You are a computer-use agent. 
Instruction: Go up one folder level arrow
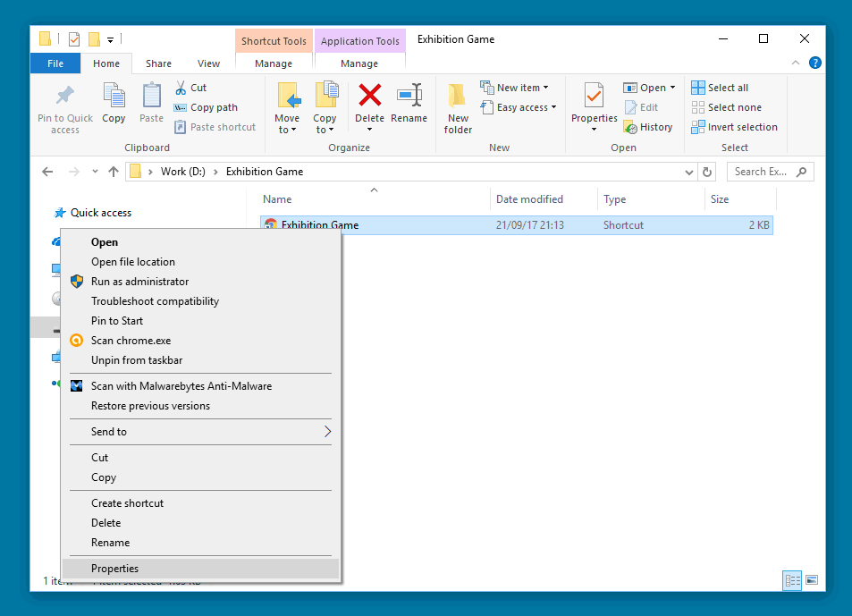point(113,172)
